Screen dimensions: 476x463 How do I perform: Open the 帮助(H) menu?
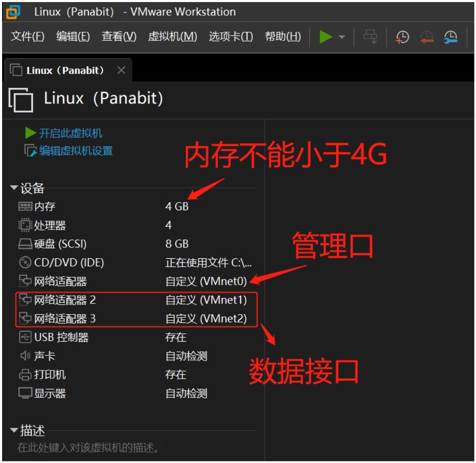click(283, 37)
